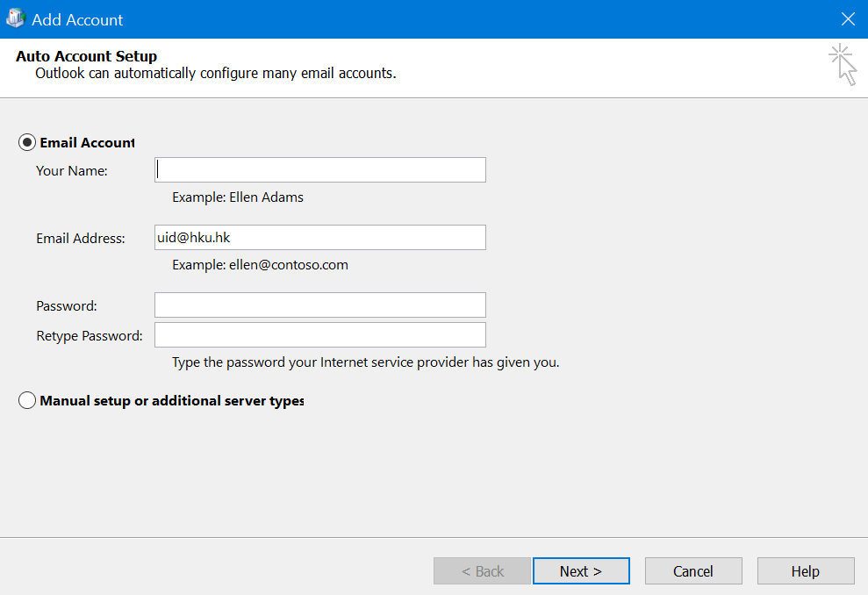Click the Retype Password field

coord(320,335)
